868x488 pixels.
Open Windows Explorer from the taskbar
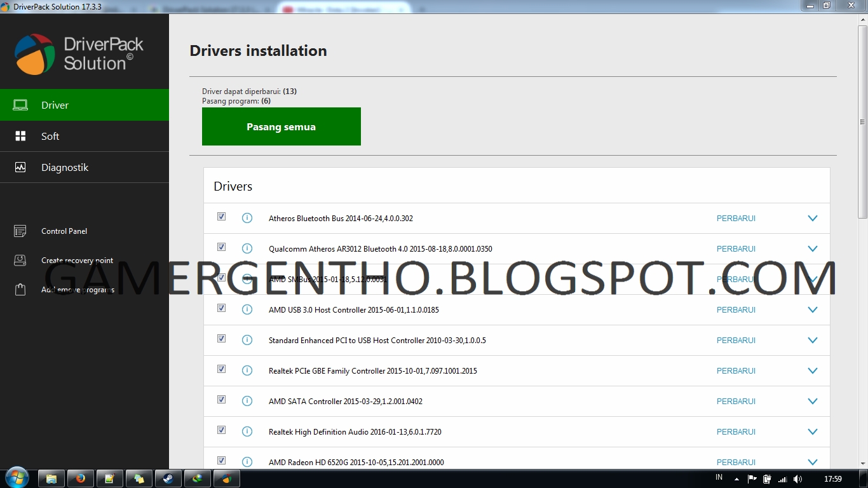51,478
